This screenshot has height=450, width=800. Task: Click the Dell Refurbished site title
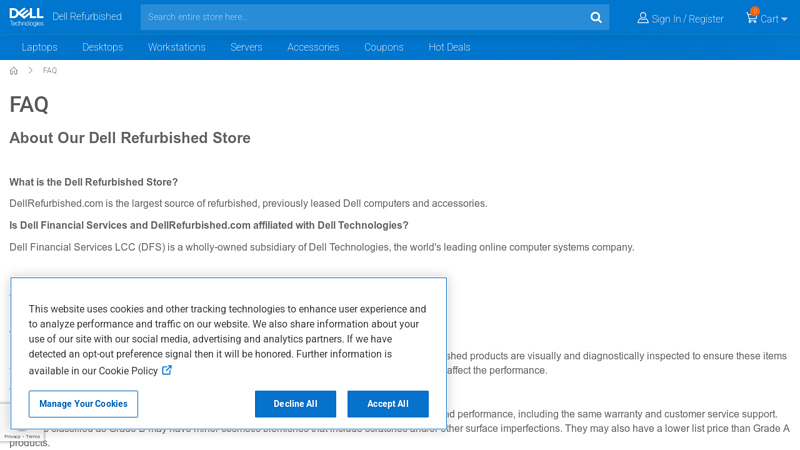coord(87,17)
